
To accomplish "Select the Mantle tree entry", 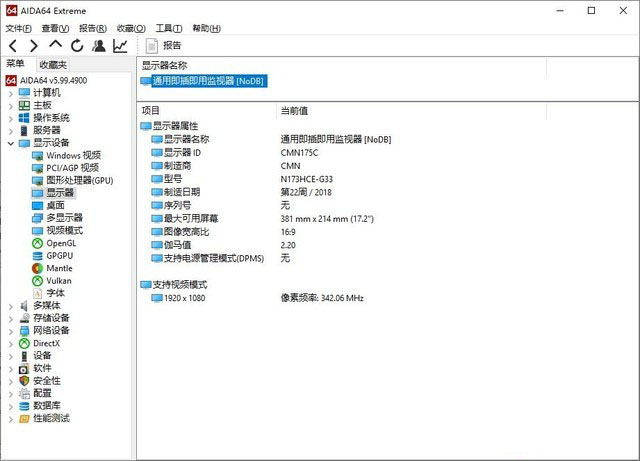I will (x=58, y=268).
